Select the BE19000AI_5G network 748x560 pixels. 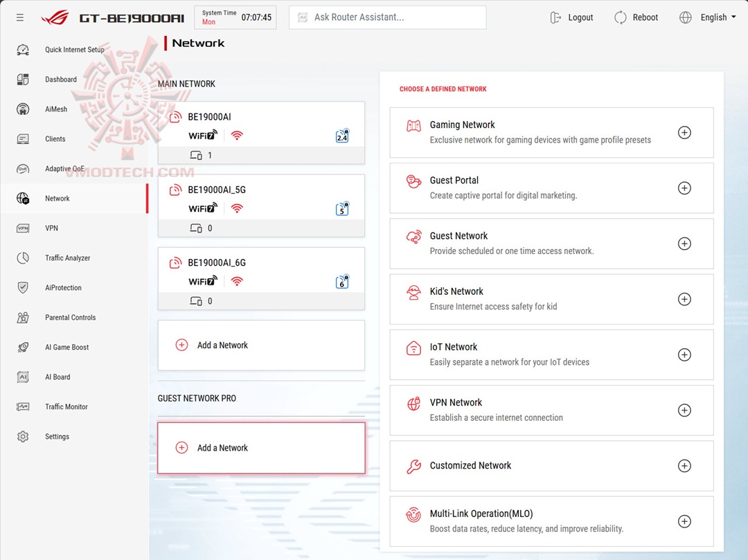[x=261, y=206]
